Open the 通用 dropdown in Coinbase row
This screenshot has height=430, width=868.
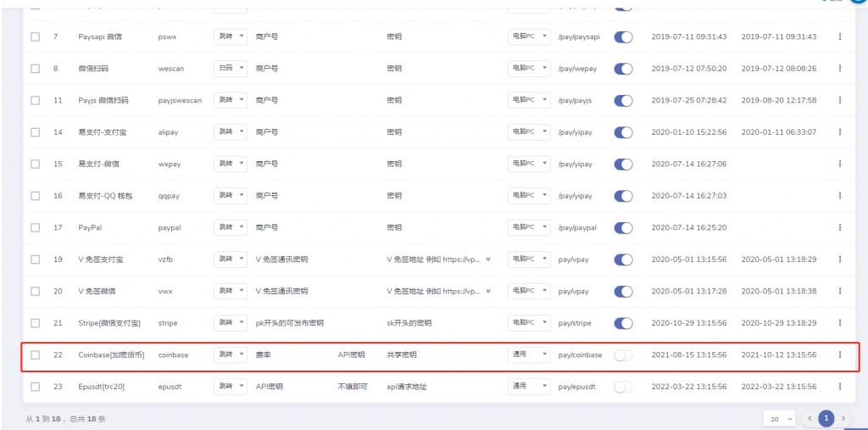[529, 355]
